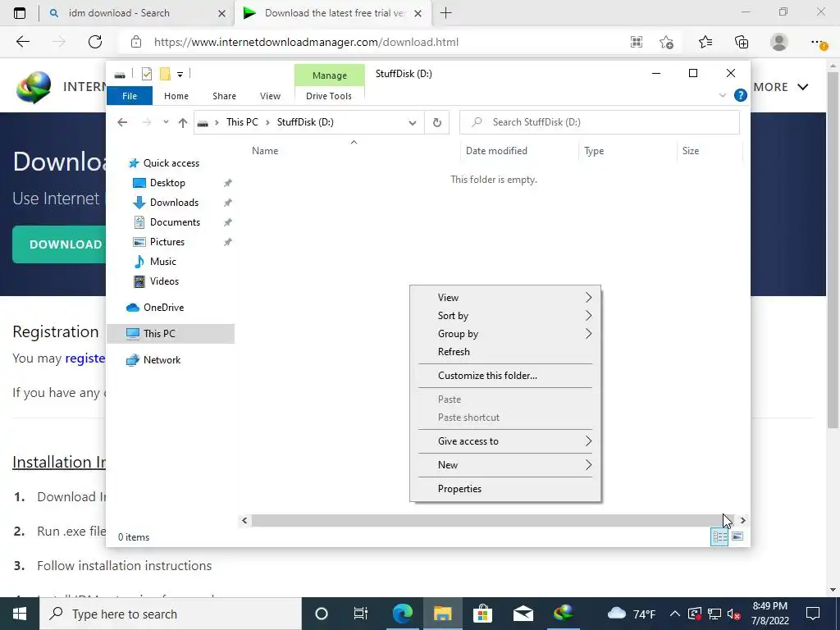Open the browser Collections icon
This screenshot has height=630, width=840.
click(742, 42)
